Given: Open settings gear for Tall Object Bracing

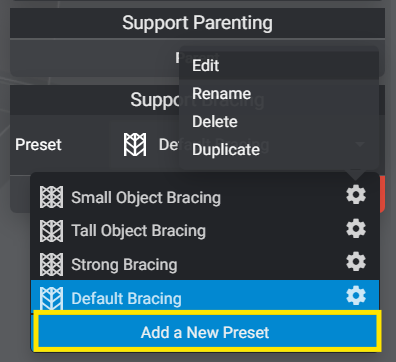Looking at the screenshot, I should coord(356,229).
